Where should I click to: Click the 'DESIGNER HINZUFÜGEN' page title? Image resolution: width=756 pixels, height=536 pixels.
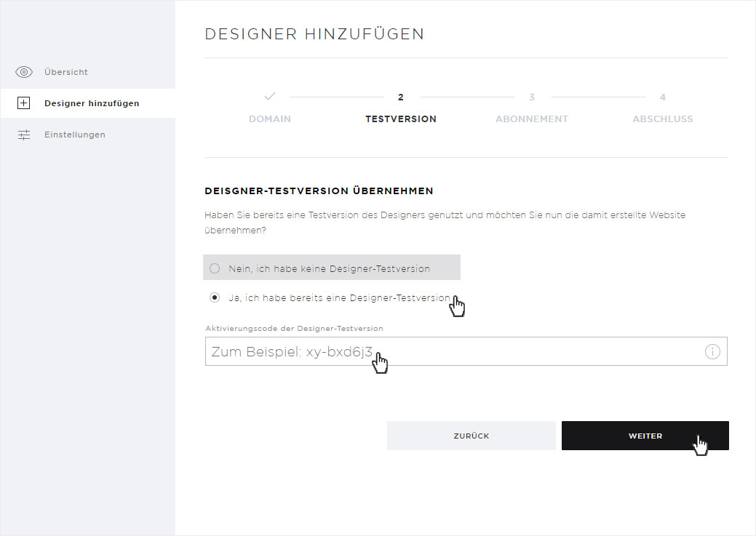pyautogui.click(x=314, y=34)
